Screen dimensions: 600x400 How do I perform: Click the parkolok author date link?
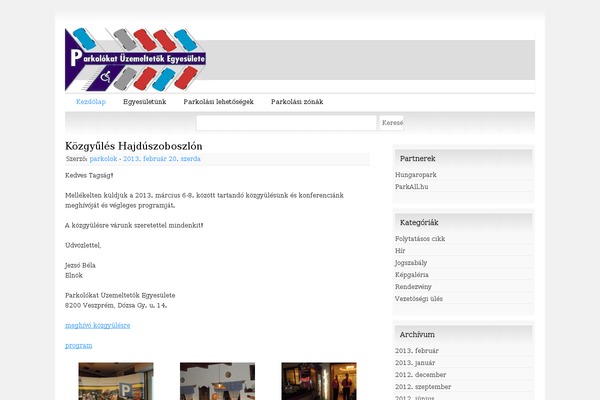coord(145,159)
